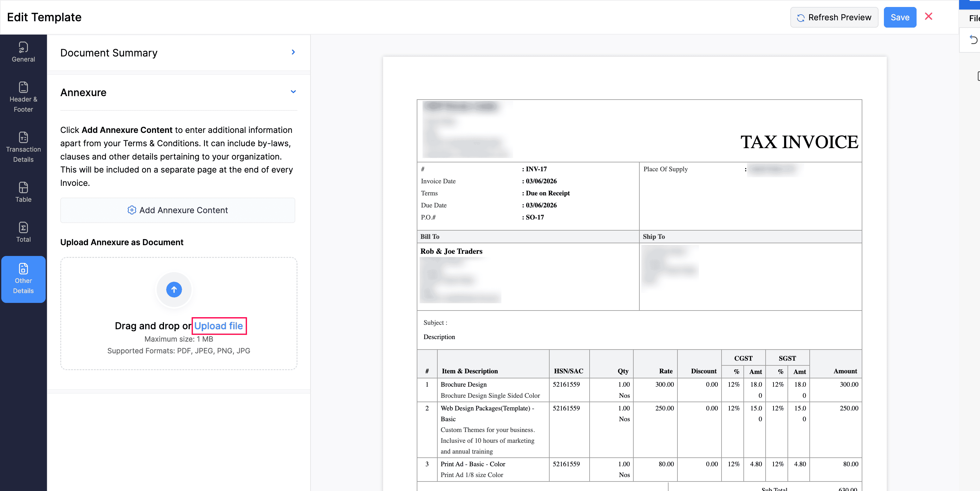Click invoice number INV-17 in preview
The height and width of the screenshot is (491, 980).
(536, 169)
